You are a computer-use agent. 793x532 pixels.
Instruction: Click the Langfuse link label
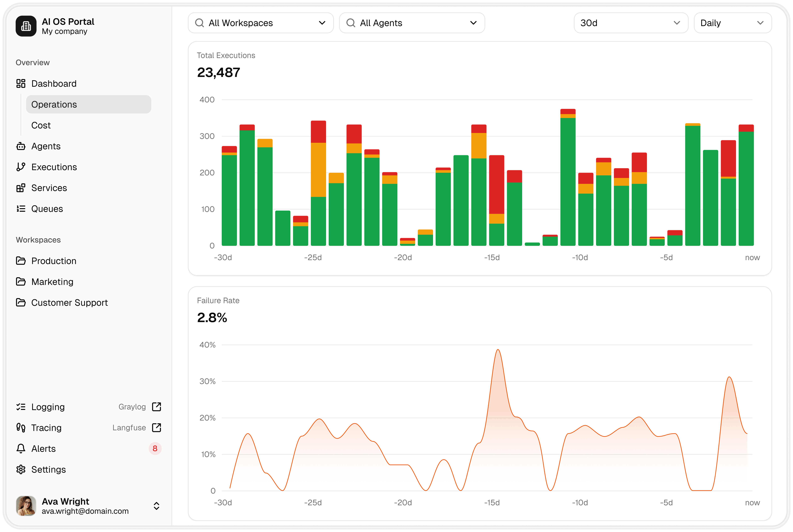point(129,427)
